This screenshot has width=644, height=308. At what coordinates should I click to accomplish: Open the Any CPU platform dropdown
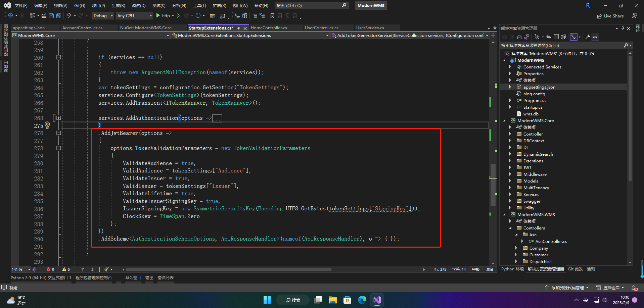[134, 16]
